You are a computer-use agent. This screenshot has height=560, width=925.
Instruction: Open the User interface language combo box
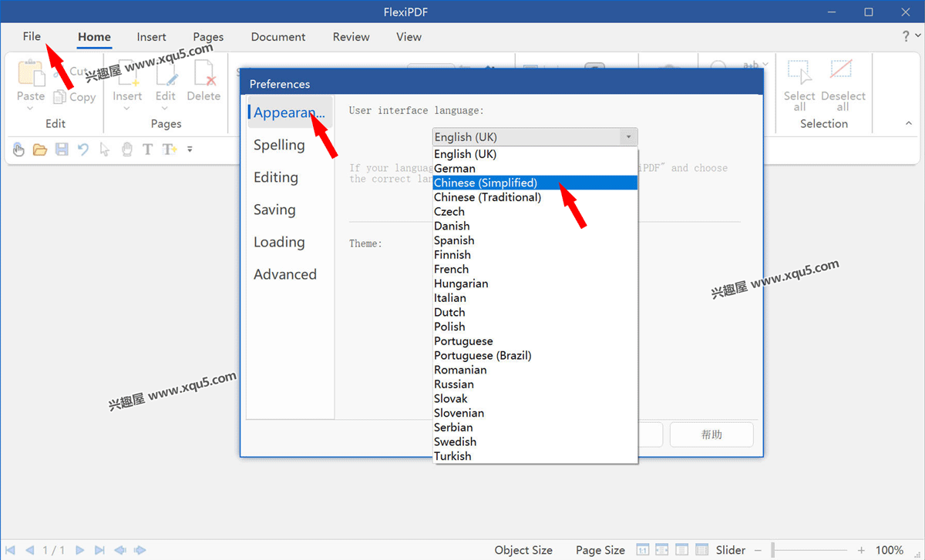[535, 137]
